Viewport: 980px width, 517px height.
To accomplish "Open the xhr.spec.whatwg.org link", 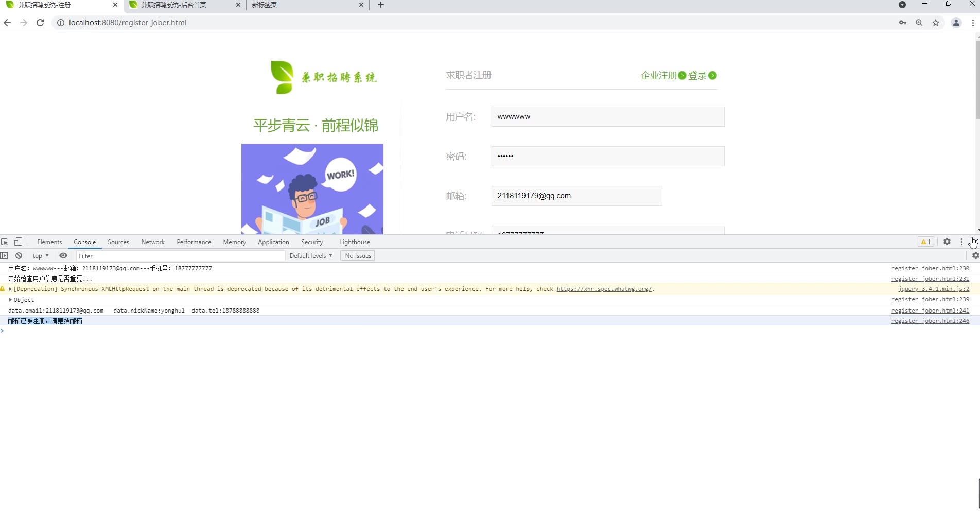I will coord(604,289).
